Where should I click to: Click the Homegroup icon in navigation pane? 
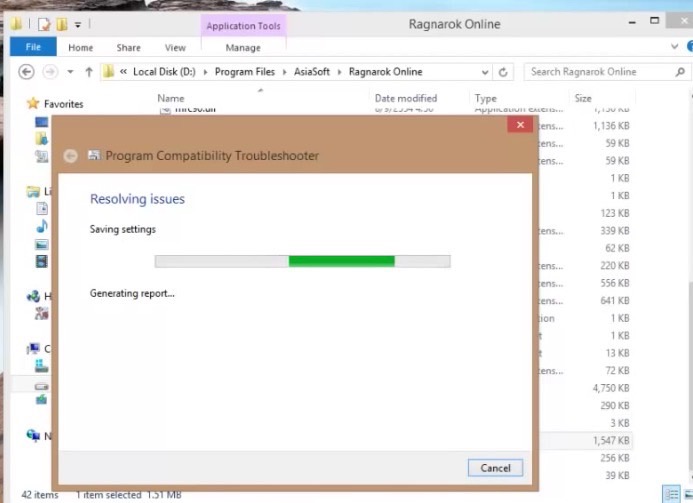coord(33,296)
